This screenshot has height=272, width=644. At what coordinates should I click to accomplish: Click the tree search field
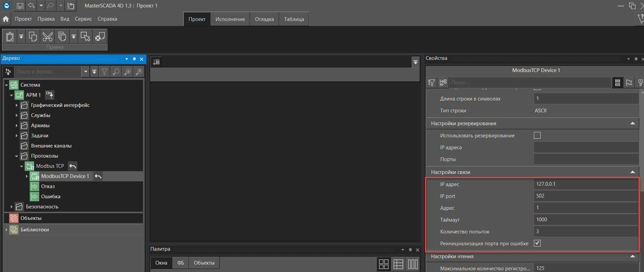[48, 72]
